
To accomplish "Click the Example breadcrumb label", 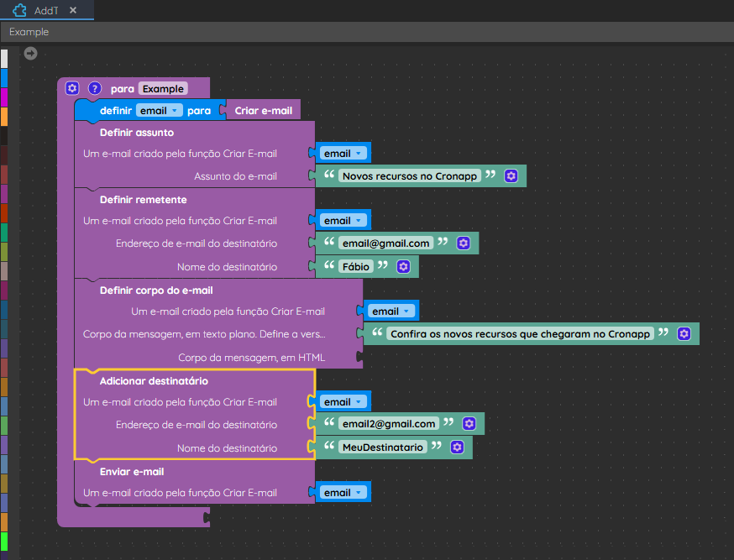I will (x=29, y=32).
